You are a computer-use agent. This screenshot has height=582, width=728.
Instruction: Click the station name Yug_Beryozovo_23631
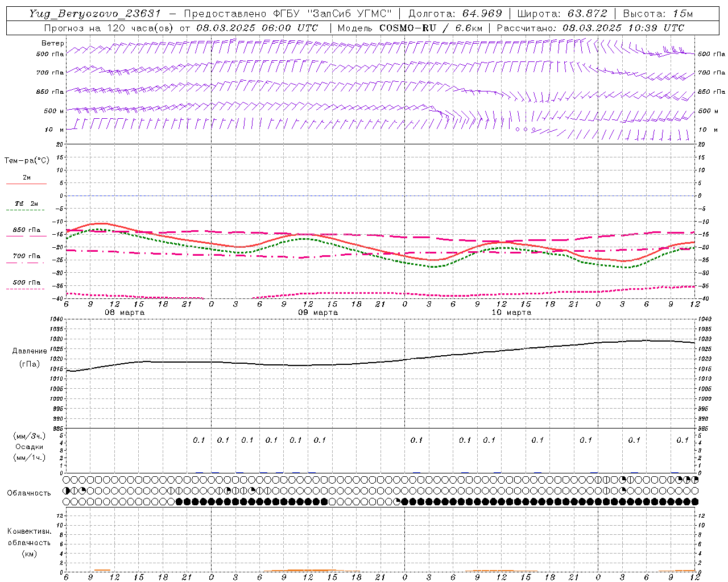pyautogui.click(x=96, y=14)
